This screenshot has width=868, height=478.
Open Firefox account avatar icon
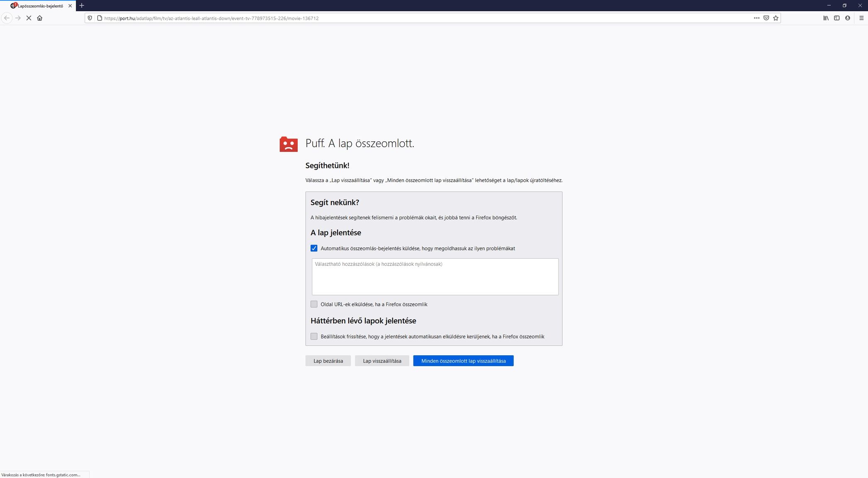847,18
